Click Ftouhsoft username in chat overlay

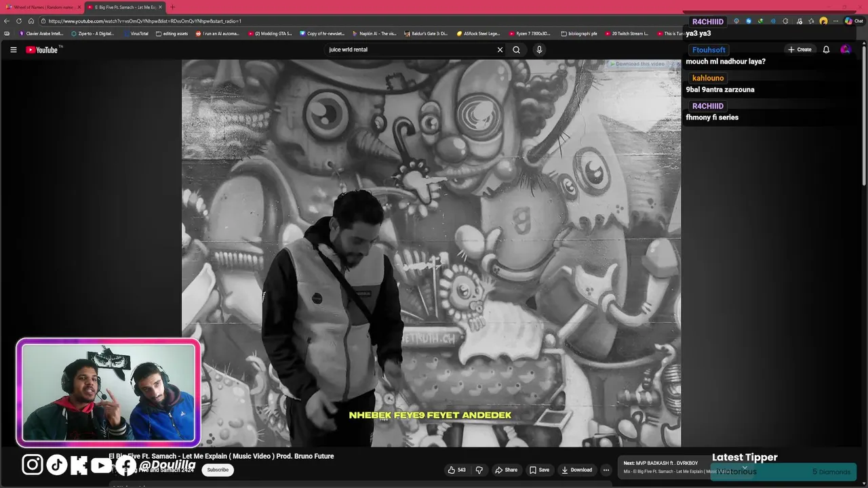[709, 50]
